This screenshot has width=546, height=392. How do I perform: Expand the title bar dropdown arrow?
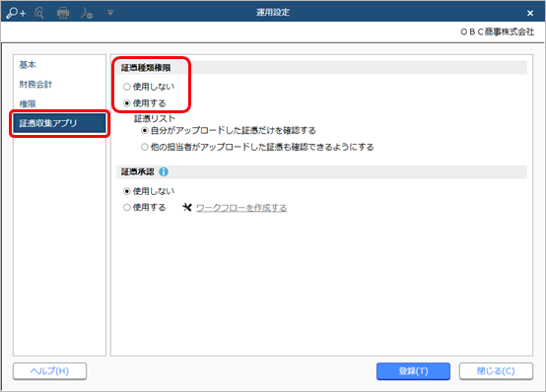coord(110,13)
